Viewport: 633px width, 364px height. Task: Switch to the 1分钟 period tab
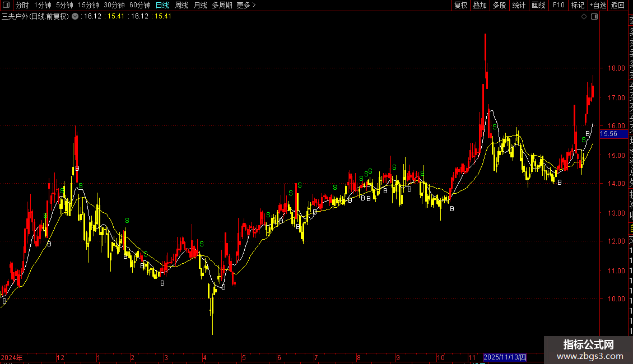[x=43, y=5]
